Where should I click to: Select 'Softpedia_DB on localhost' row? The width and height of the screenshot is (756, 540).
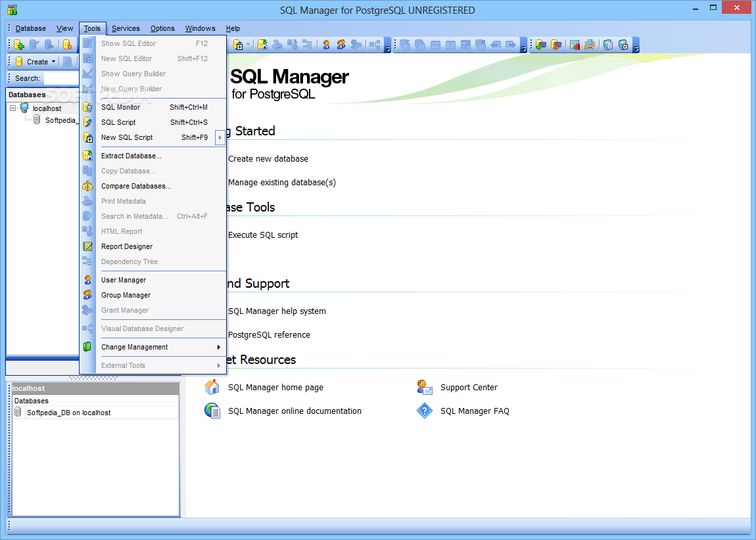pyautogui.click(x=95, y=413)
